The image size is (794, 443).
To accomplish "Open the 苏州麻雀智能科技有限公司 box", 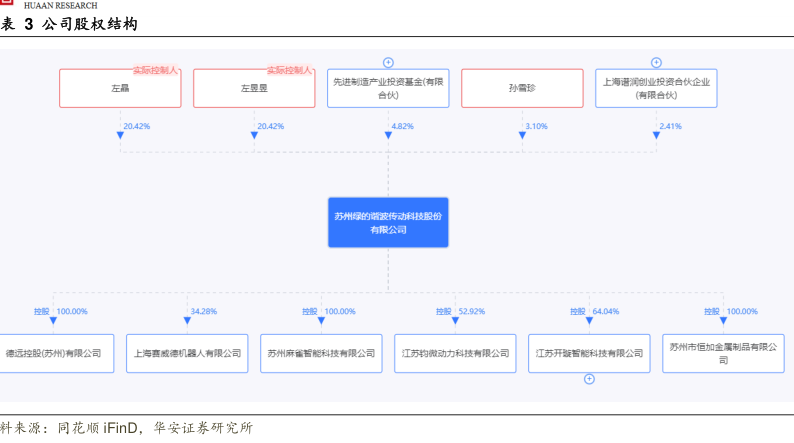I will click(x=321, y=353).
